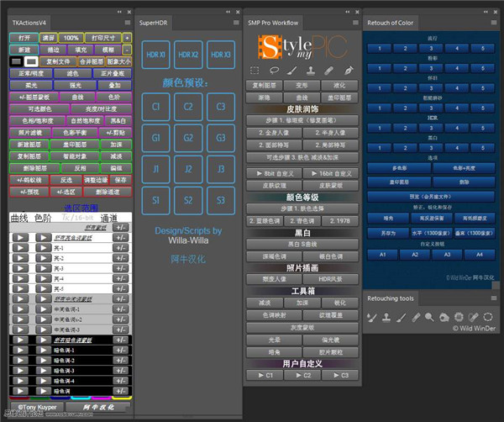Screen dimensions: 504x422
Task: Toggle the +/- button in 亮-3 row
Action: (x=121, y=268)
